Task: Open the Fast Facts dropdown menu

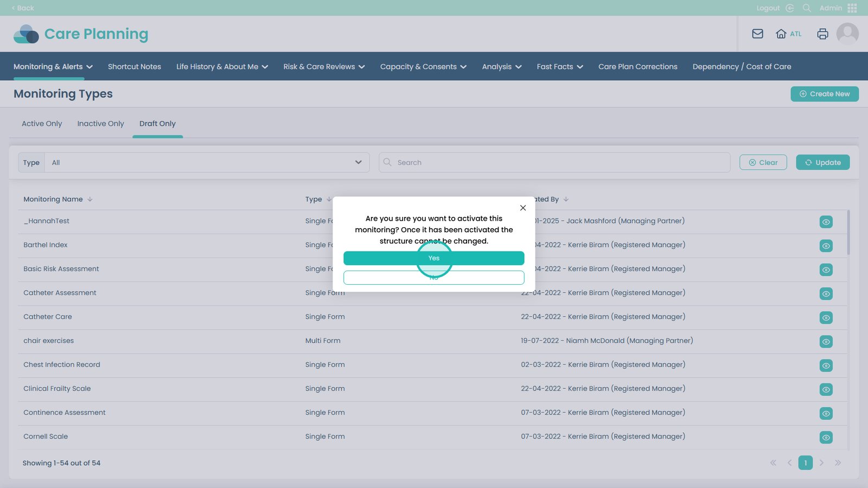Action: (x=559, y=67)
